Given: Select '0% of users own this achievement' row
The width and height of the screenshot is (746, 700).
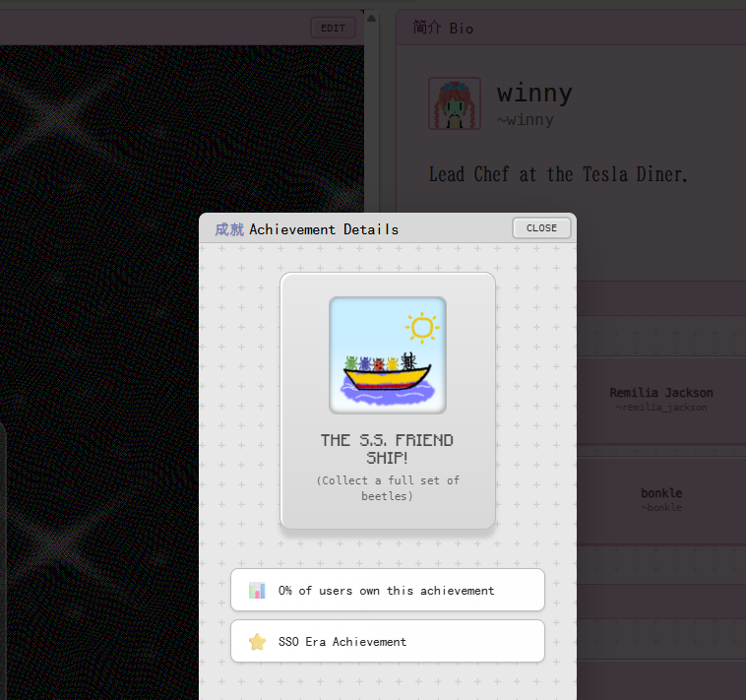Looking at the screenshot, I should click(388, 590).
